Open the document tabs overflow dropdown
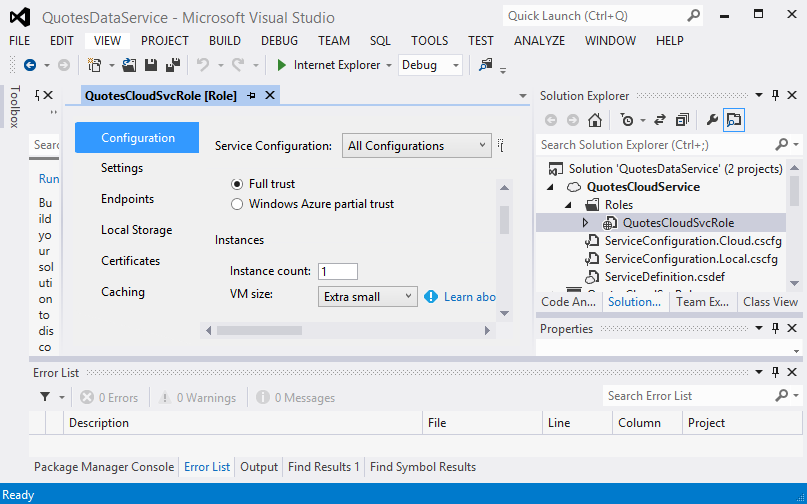This screenshot has width=807, height=504. (522, 96)
